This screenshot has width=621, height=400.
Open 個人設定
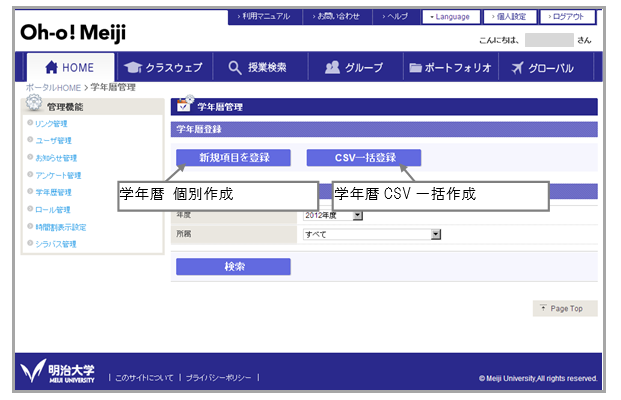point(510,17)
